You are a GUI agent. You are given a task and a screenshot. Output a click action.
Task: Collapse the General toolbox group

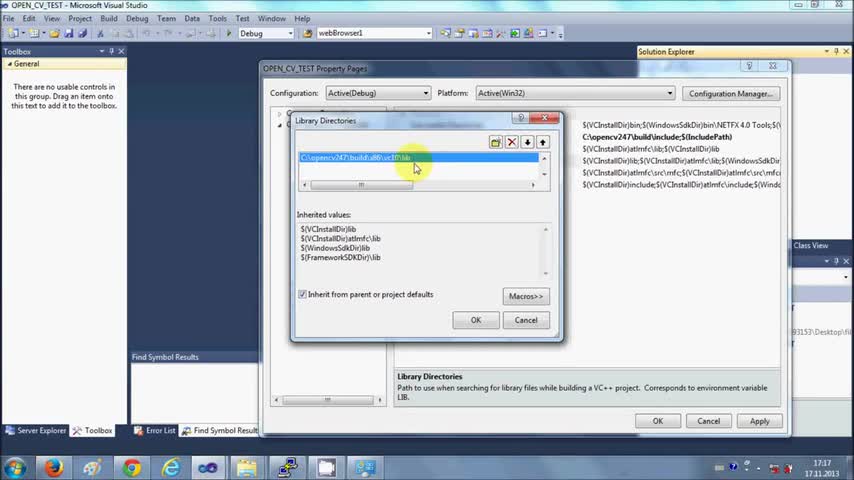pos(10,64)
